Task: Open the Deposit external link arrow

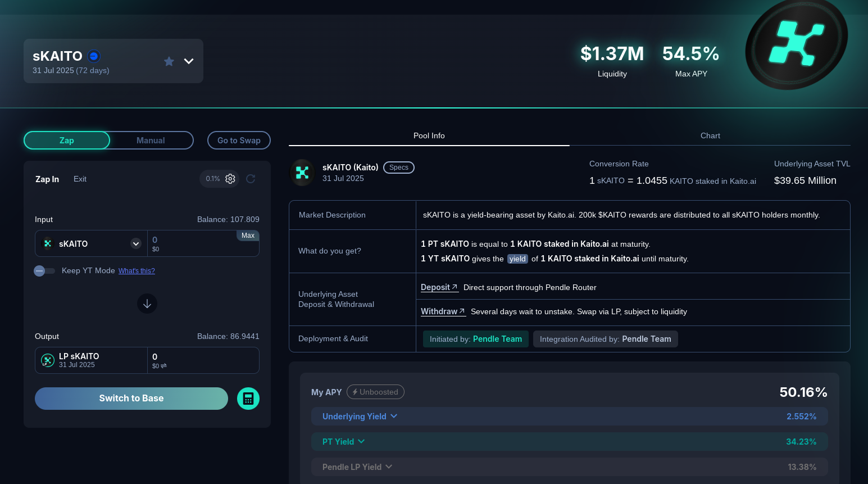Action: (x=455, y=287)
